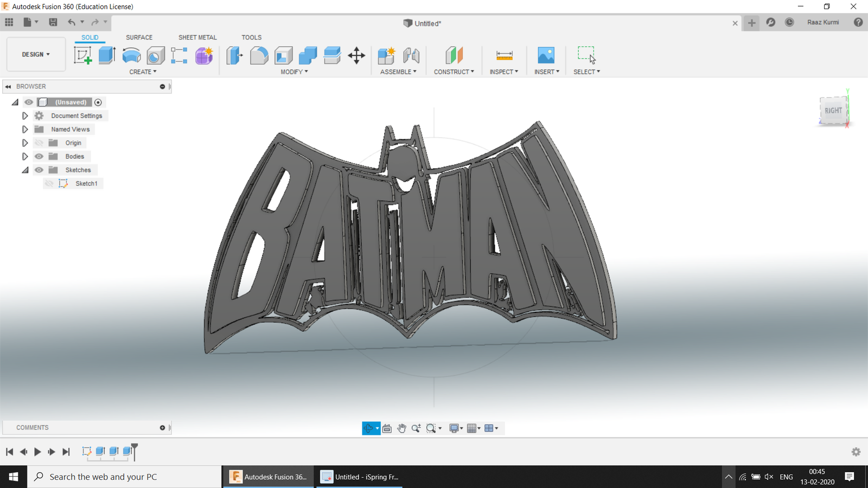Open timeline settings gear
The height and width of the screenshot is (488, 868).
click(x=856, y=452)
